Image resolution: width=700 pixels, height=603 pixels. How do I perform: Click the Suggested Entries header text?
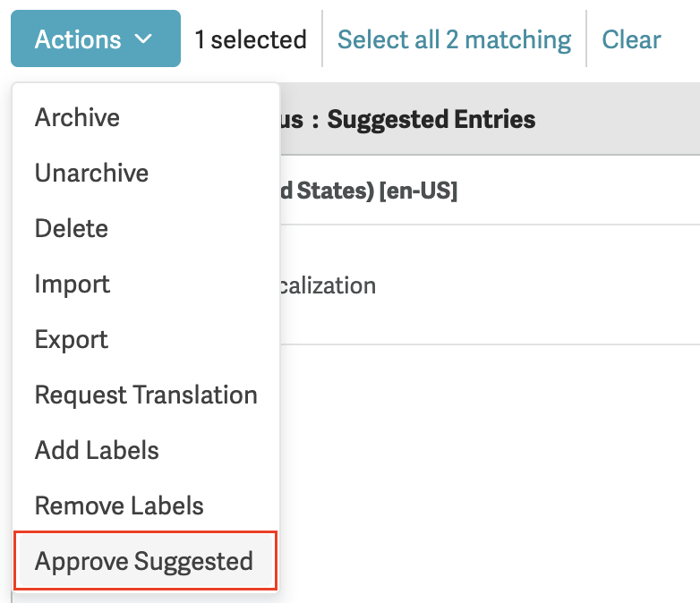tap(431, 119)
